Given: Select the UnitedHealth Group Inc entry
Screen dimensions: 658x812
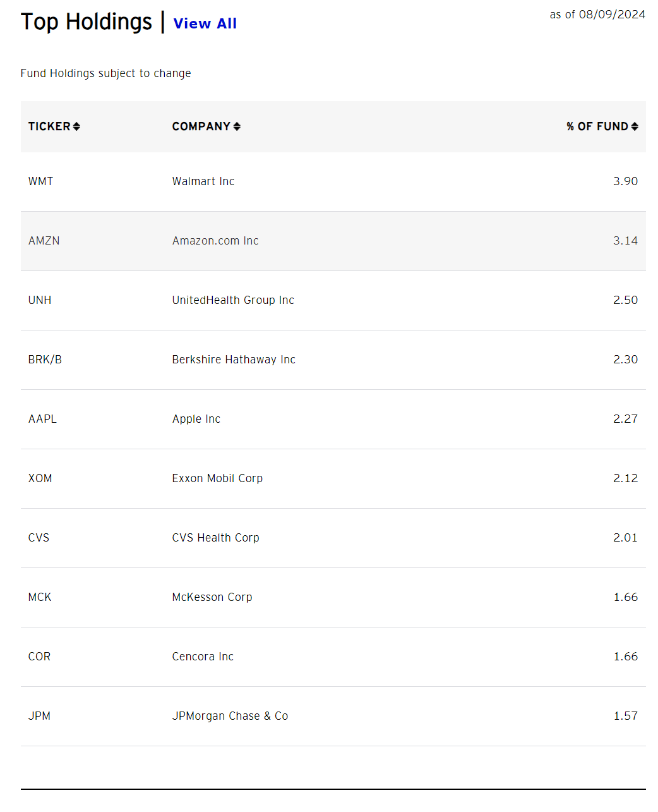Looking at the screenshot, I should [232, 300].
